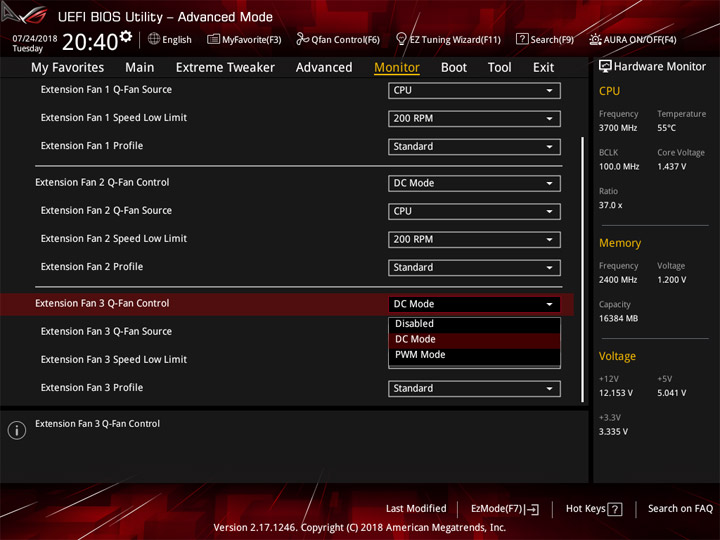Click the info circle icon
The width and height of the screenshot is (720, 540).
click(x=17, y=430)
